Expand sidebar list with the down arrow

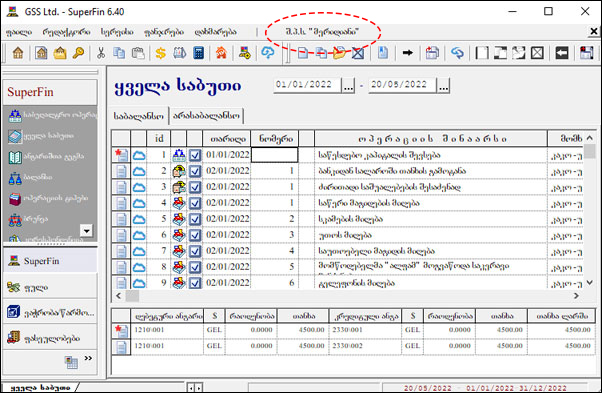[87, 231]
